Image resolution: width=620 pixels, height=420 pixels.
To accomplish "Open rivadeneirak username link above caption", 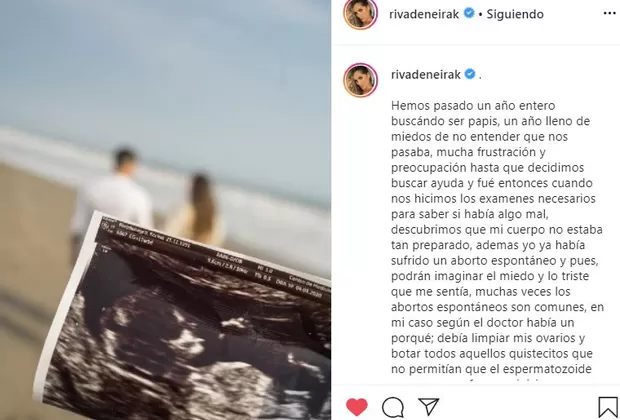I will (426, 74).
